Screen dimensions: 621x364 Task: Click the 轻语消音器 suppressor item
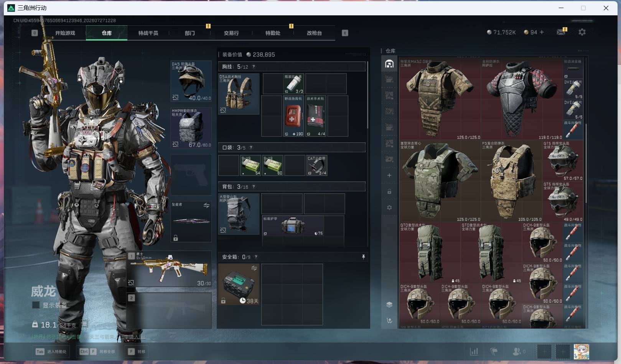[x=573, y=68]
